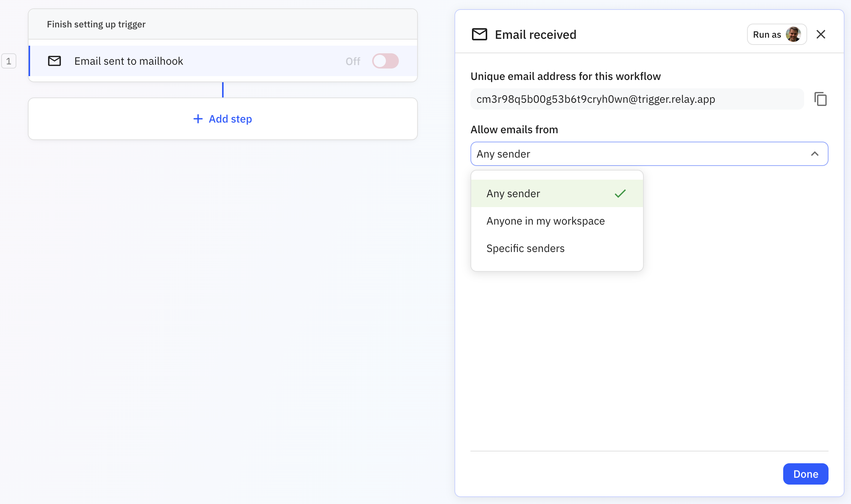The height and width of the screenshot is (504, 851).
Task: Select the Email sent to mailhook step
Action: (x=129, y=61)
